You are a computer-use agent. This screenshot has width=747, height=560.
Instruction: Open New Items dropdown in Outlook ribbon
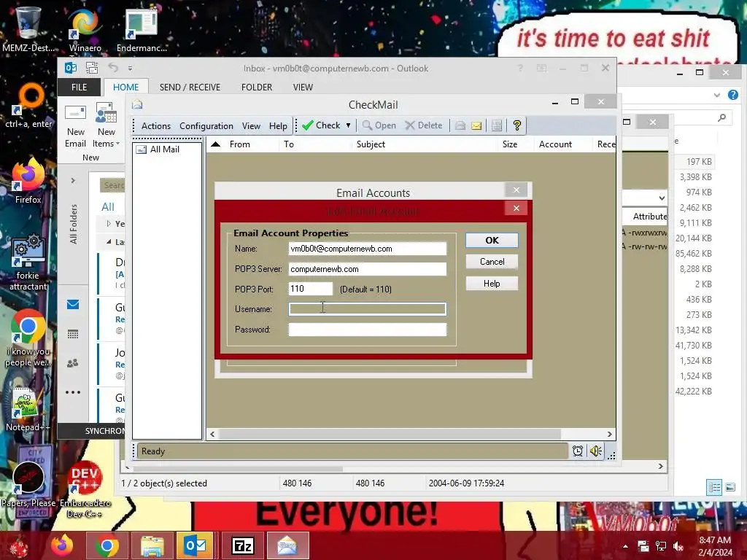click(x=107, y=125)
